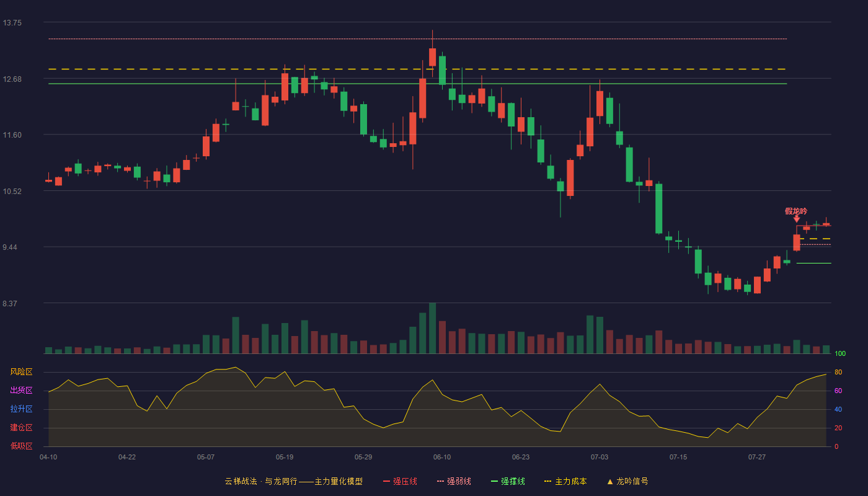Click the red 20 indicator scale value

(x=838, y=428)
